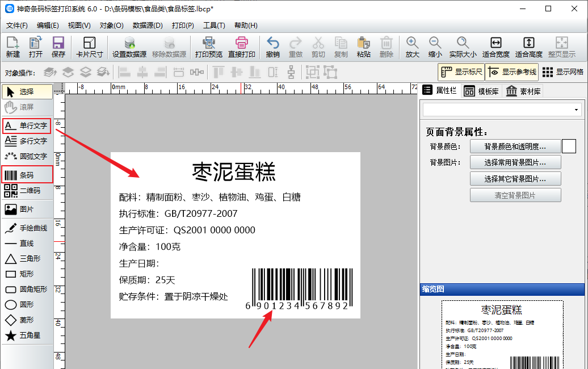Click the 贮存条件 storage text line

173,297
